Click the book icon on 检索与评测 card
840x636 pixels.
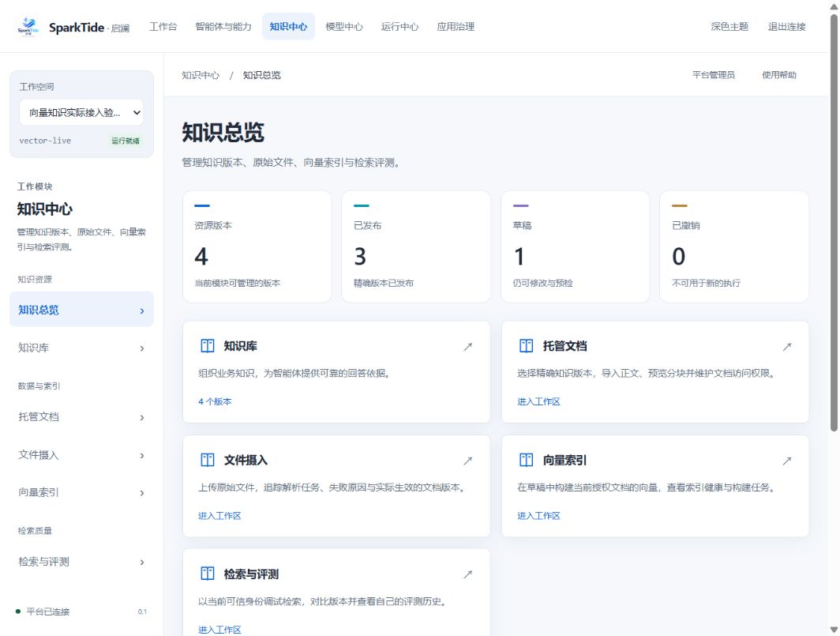coord(208,574)
